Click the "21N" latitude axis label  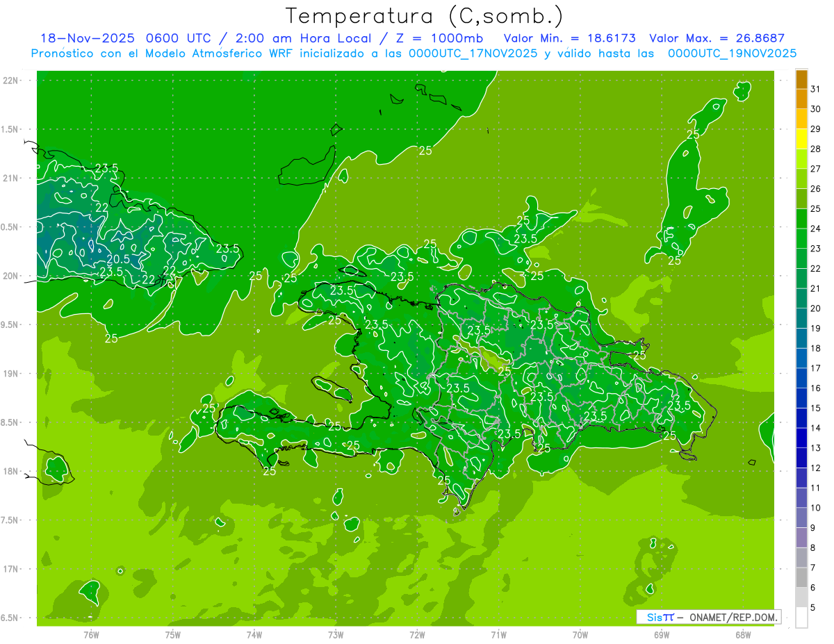tap(10, 178)
